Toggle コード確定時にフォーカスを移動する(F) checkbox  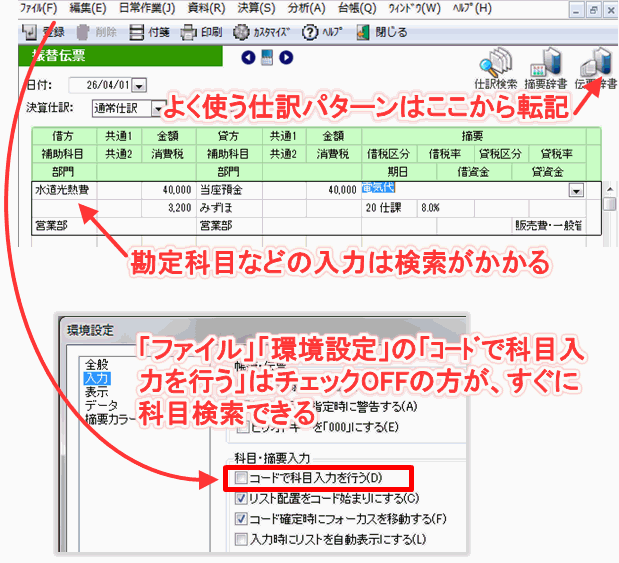241,519
